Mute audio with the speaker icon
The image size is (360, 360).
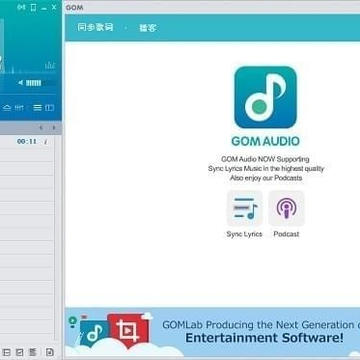point(21,82)
